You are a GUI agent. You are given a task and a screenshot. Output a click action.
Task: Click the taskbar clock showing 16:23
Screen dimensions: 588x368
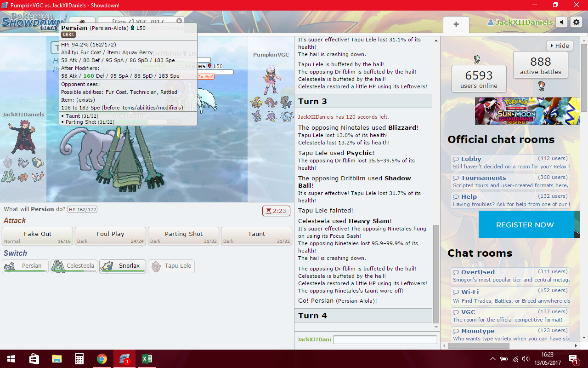point(547,359)
